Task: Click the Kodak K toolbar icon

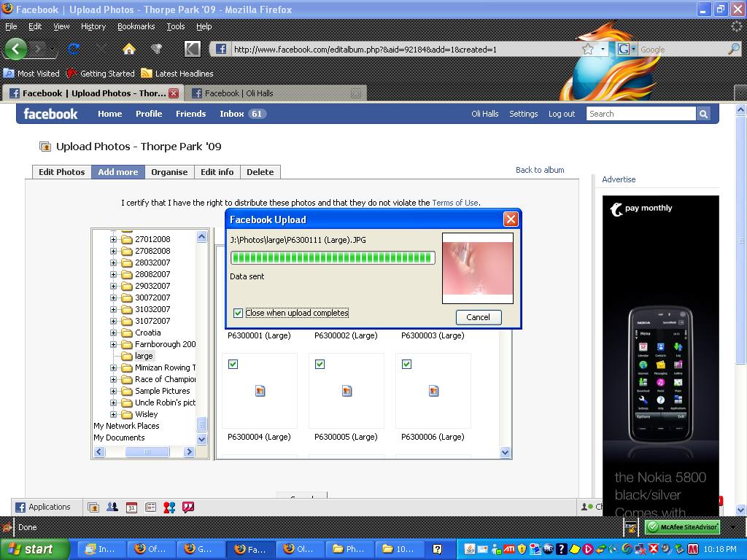Action: (x=192, y=49)
